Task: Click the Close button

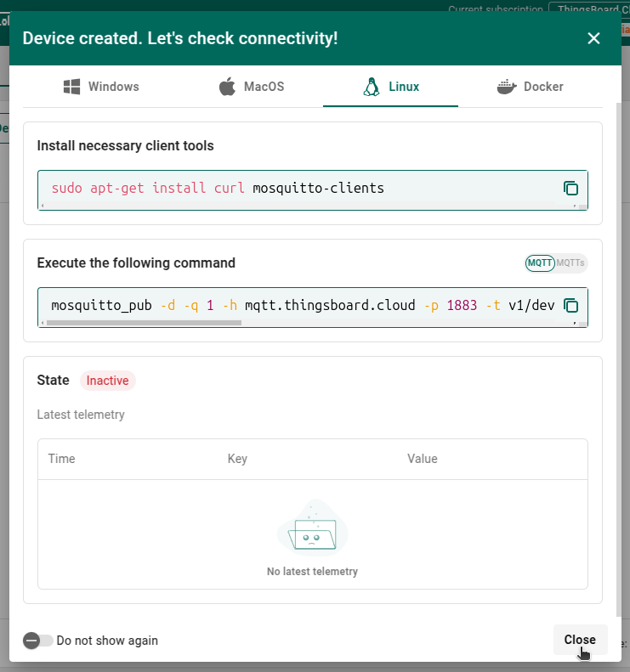Action: pyautogui.click(x=580, y=640)
